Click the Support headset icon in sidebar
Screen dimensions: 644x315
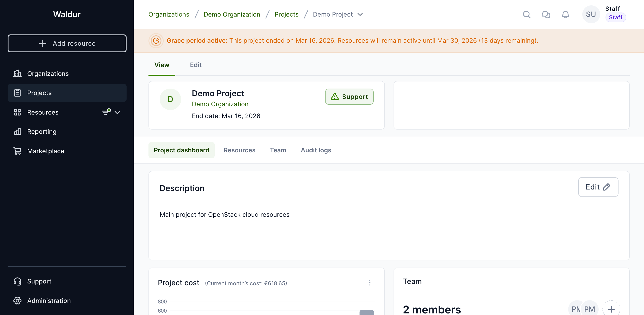click(17, 281)
